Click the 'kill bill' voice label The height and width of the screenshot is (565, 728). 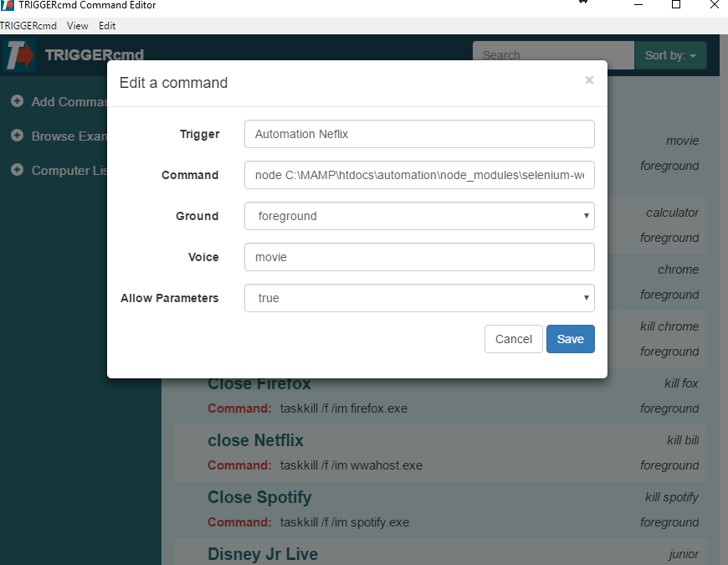point(683,440)
